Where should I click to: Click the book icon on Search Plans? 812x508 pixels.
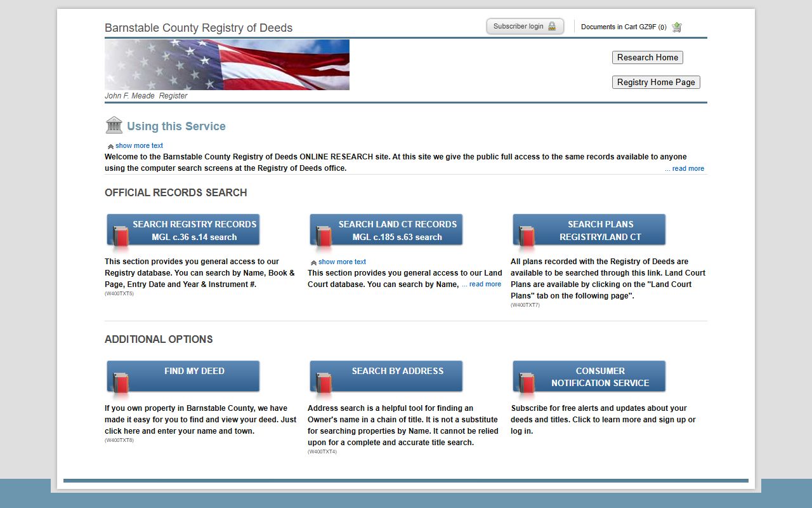(527, 236)
